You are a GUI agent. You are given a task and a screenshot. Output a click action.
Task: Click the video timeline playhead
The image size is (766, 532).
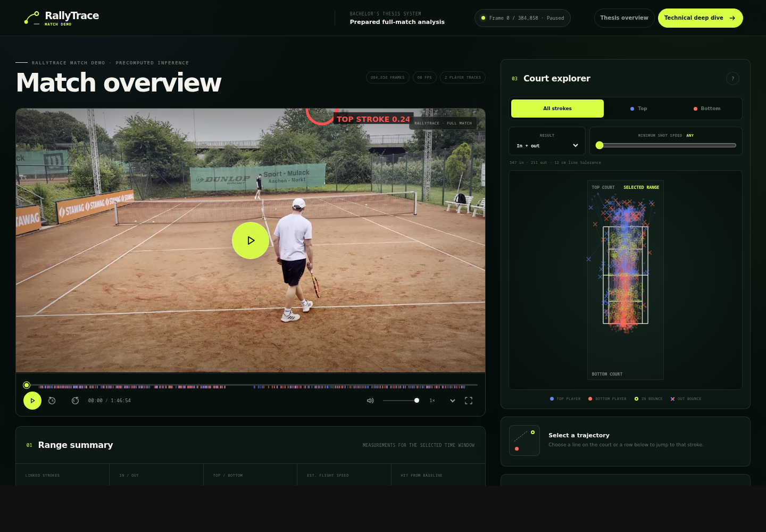click(x=27, y=385)
